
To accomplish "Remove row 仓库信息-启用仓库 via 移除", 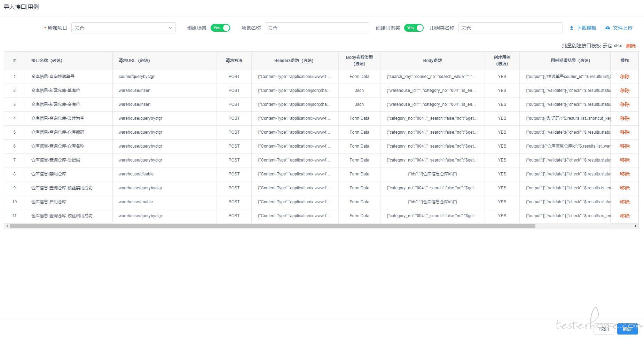I will [625, 202].
